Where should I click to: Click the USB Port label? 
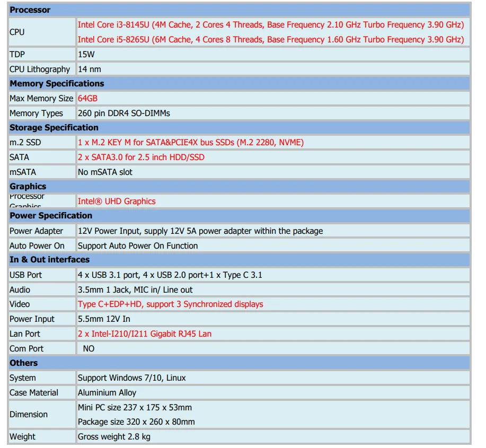click(x=26, y=275)
